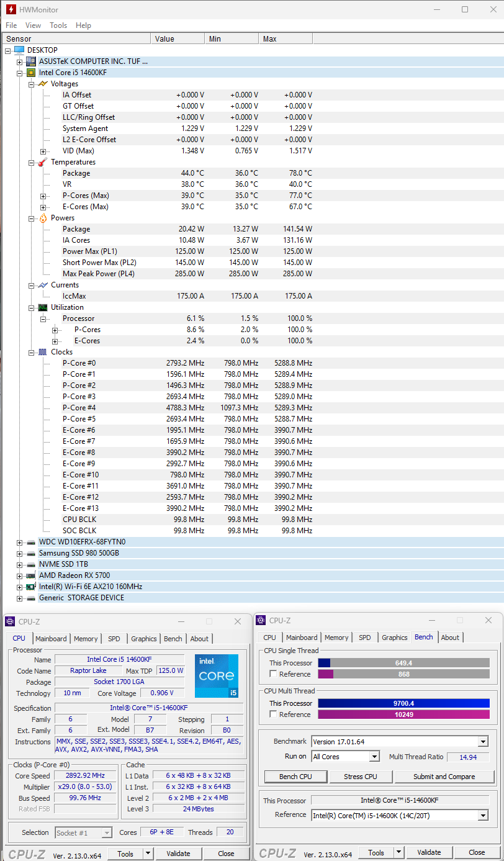This screenshot has height=861, width=504.
Task: Open the Run on All Cores dropdown
Action: coord(374,757)
